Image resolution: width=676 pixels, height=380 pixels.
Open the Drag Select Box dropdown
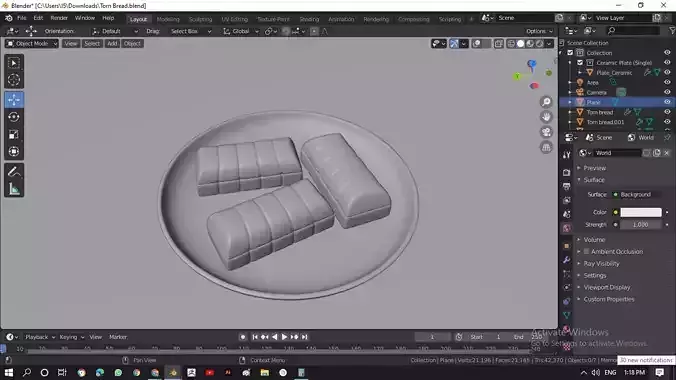click(190, 31)
